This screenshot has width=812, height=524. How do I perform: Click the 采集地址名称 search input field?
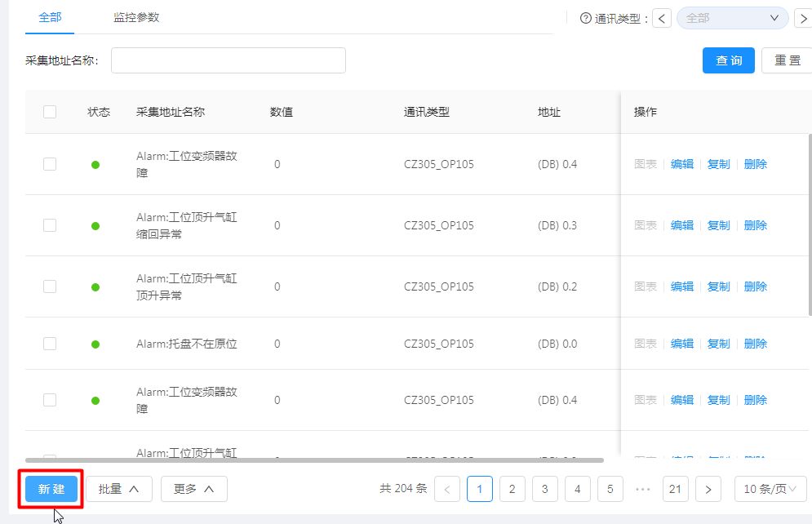(228, 60)
